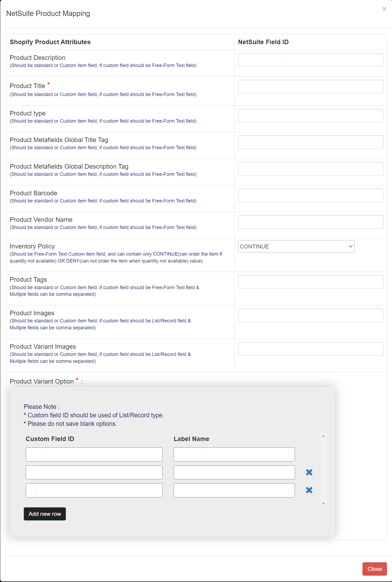Screen dimensions: 392x582
Task: Select the Product Tags input field
Action: [310, 282]
